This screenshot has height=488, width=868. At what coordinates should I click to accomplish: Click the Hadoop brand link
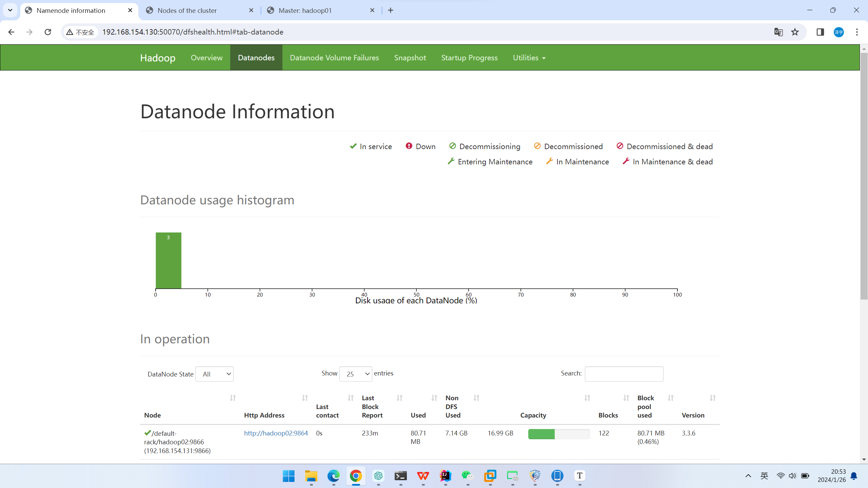(x=158, y=58)
